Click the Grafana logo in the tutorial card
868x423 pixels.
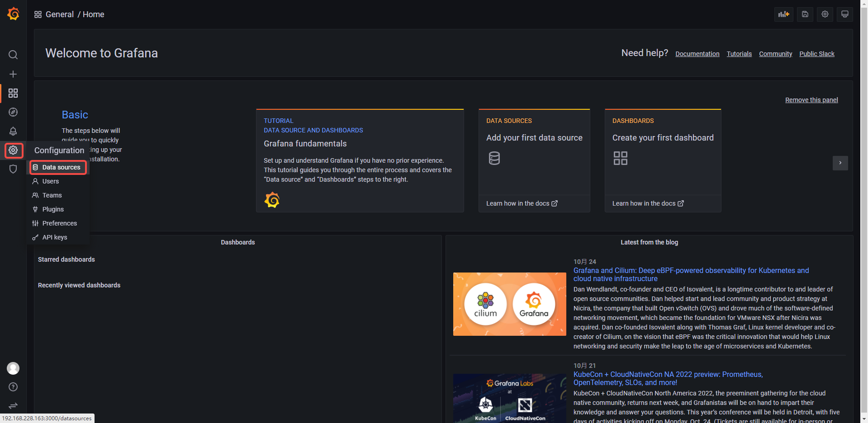(272, 200)
